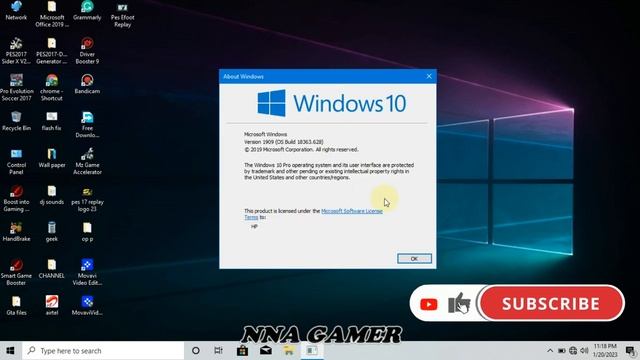Select the geek desktop icon
Viewport: 640px width, 360px height.
click(x=52, y=232)
